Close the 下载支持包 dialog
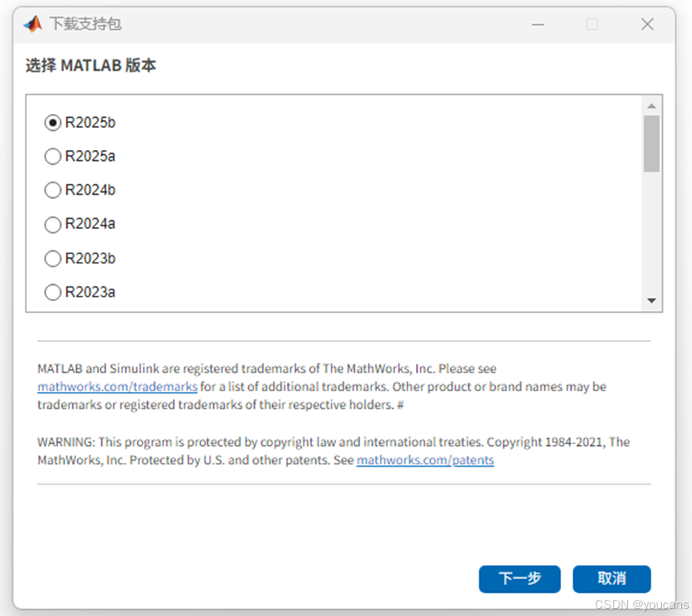This screenshot has height=616, width=692. pyautogui.click(x=647, y=24)
